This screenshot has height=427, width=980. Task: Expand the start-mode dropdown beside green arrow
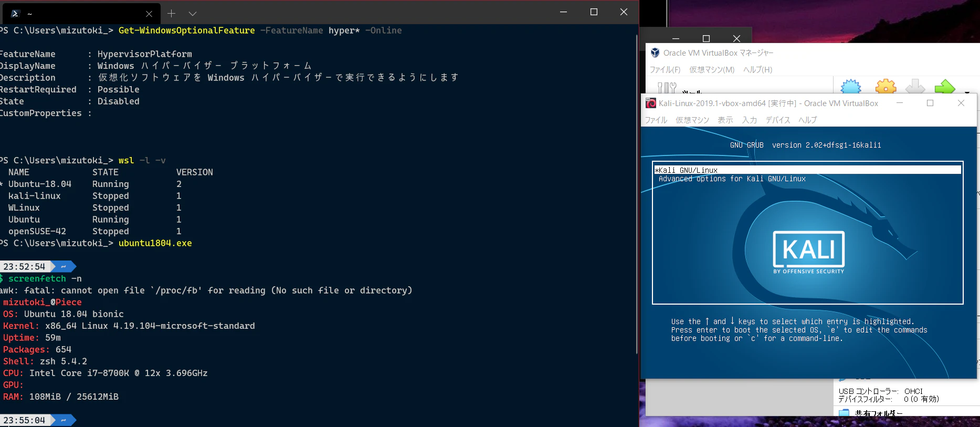pyautogui.click(x=967, y=92)
